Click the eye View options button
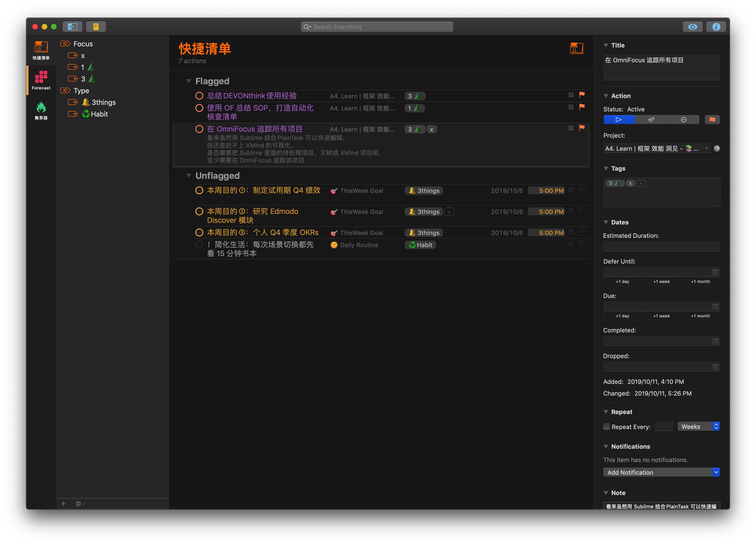Image resolution: width=756 pixels, height=544 pixels. click(692, 27)
